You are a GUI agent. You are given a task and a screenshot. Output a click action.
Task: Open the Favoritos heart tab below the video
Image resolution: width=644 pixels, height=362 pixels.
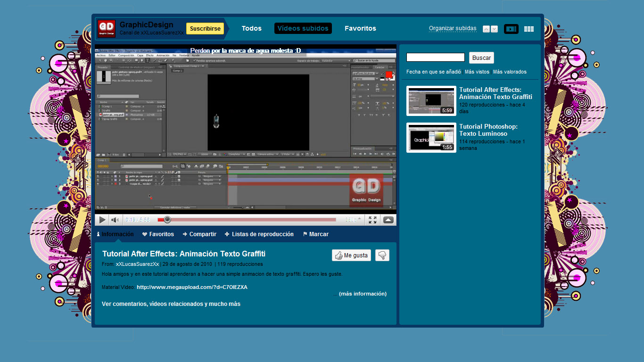[x=158, y=234]
